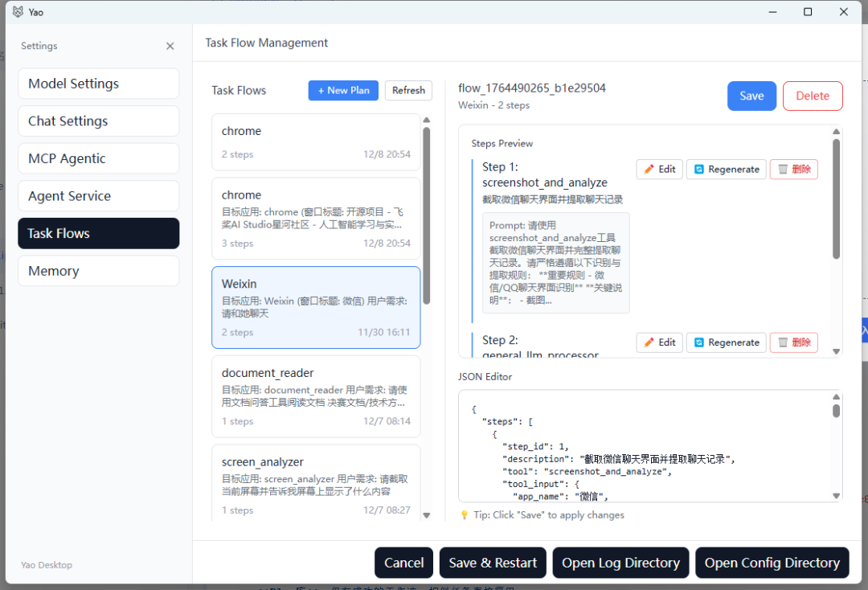Select the screen_analyzer task flow
The width and height of the screenshot is (868, 590).
click(x=316, y=482)
